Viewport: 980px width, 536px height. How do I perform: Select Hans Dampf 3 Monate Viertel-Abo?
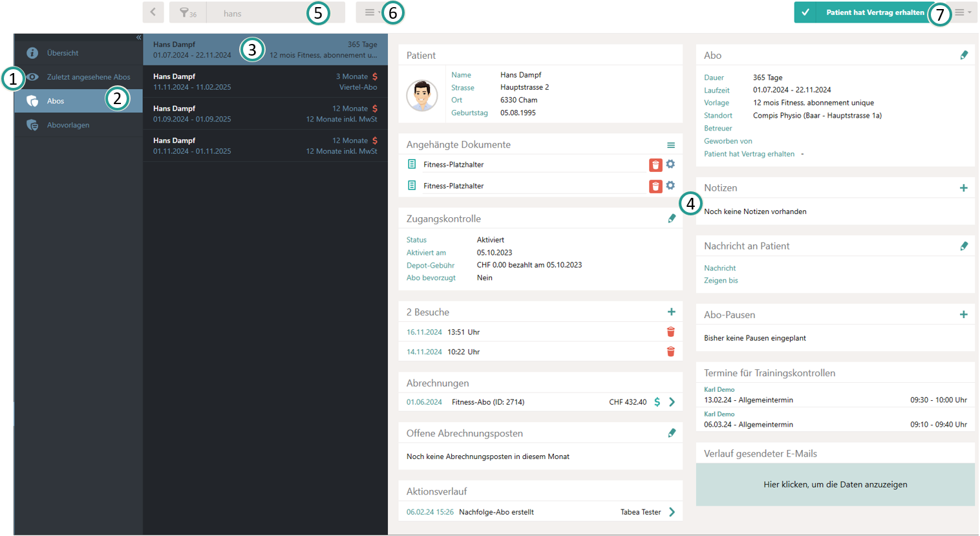265,81
